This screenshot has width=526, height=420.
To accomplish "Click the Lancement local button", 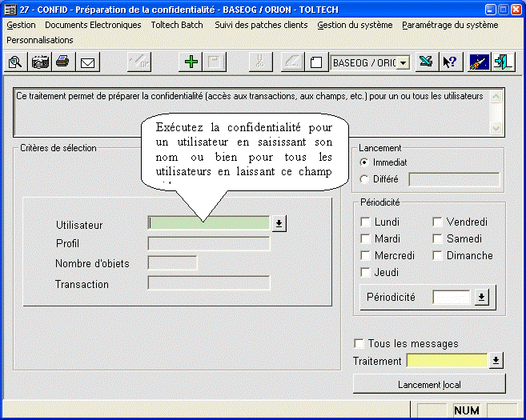I will (429, 385).
